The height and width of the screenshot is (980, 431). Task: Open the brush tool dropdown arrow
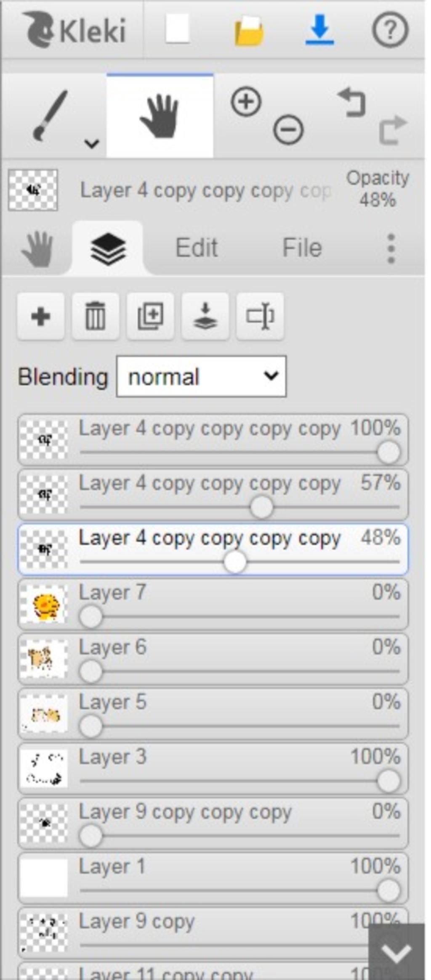coord(92,144)
